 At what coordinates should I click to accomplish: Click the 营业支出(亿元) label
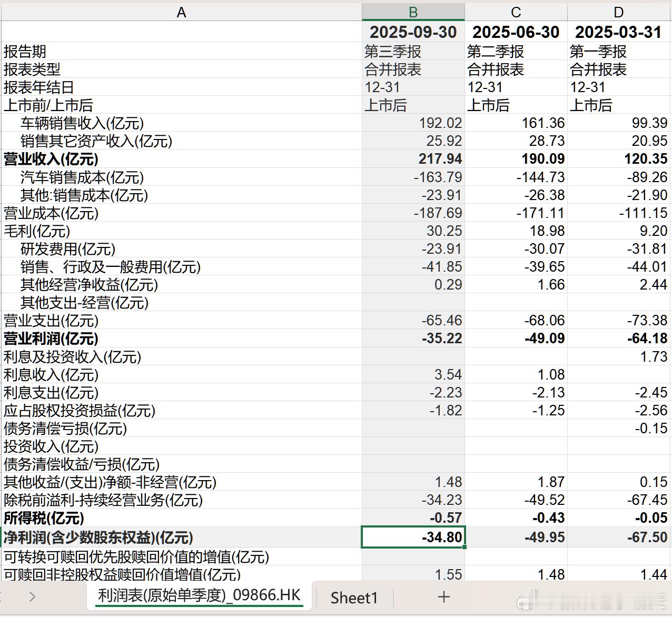[x=51, y=321]
